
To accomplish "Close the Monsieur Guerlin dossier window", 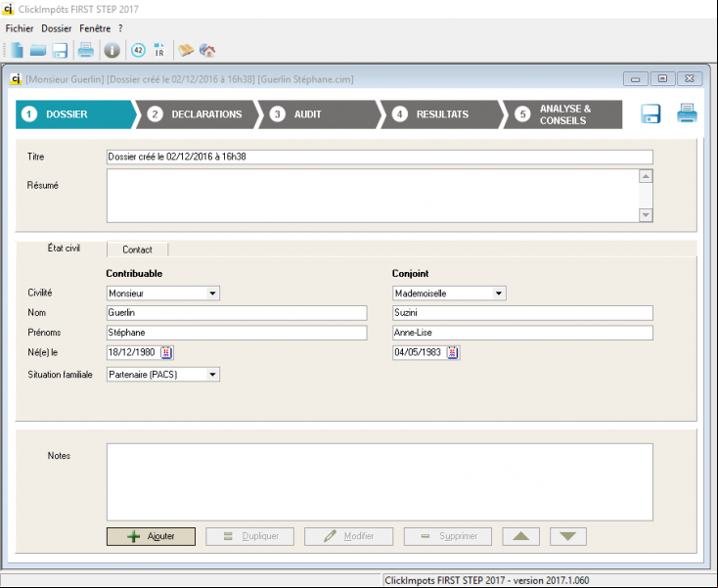I will (x=690, y=79).
